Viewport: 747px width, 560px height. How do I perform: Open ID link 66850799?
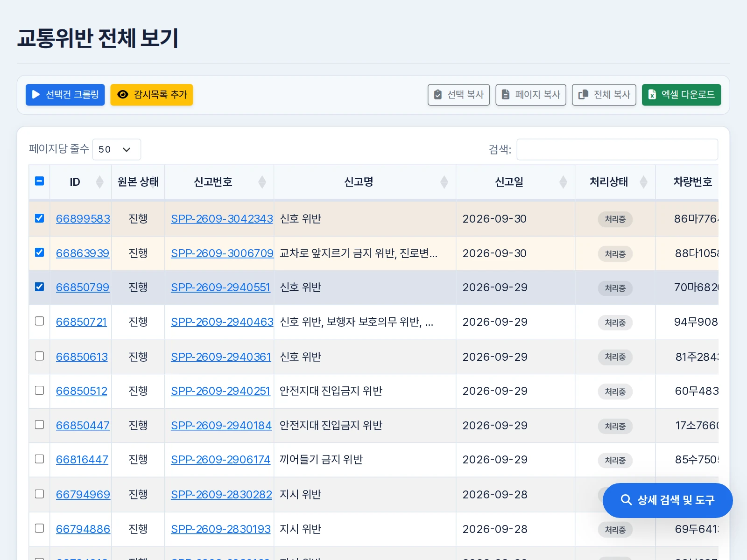click(x=83, y=287)
